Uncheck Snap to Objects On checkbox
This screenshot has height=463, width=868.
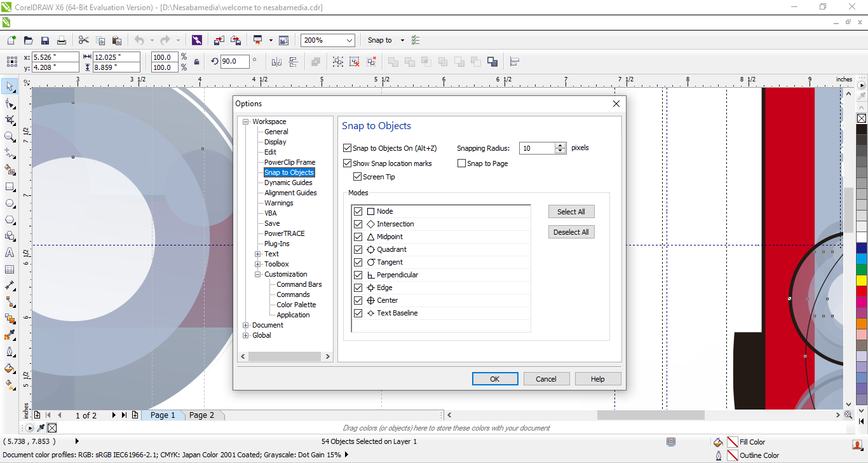[x=347, y=148]
